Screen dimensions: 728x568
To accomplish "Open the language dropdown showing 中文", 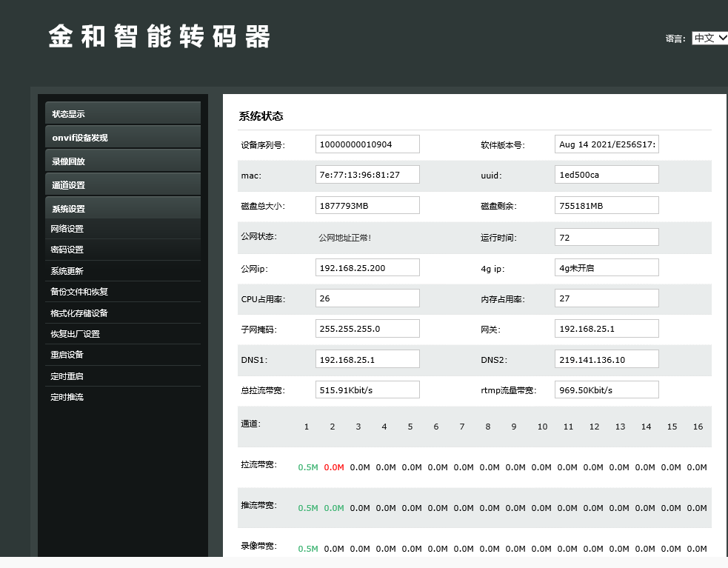I will point(709,39).
